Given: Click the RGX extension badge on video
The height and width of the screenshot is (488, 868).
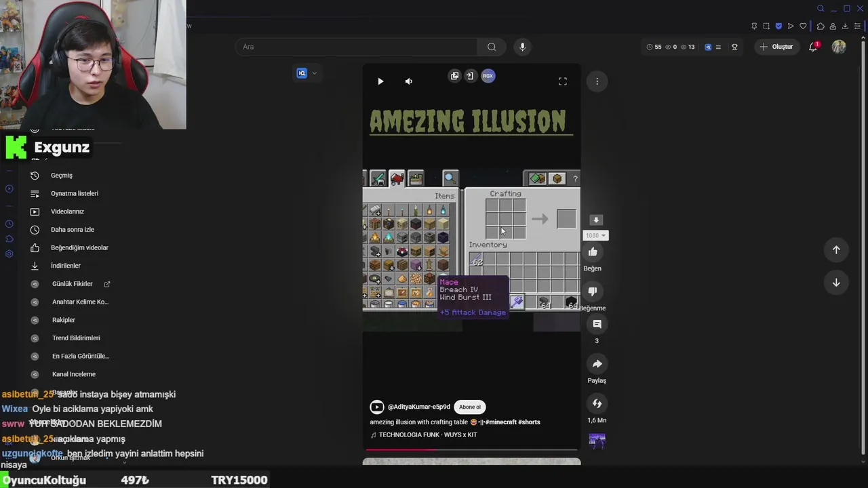Looking at the screenshot, I should click(488, 76).
